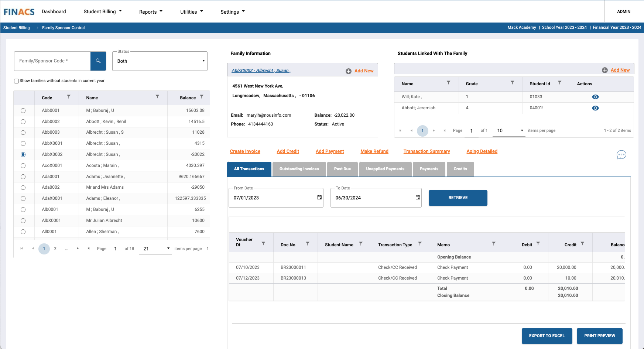Filter the Transaction Type column
This screenshot has width=644, height=349.
(420, 244)
